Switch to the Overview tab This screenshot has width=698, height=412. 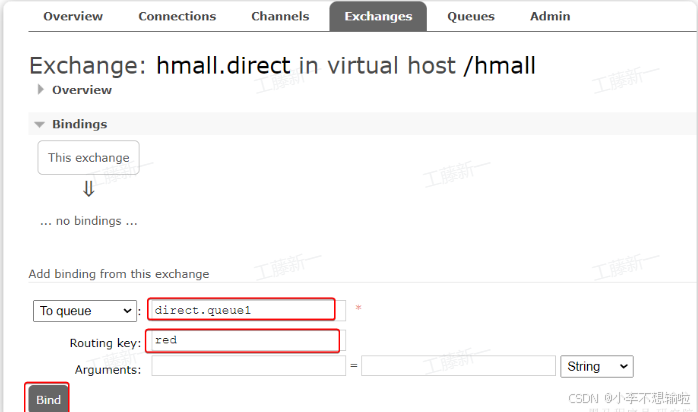click(73, 16)
